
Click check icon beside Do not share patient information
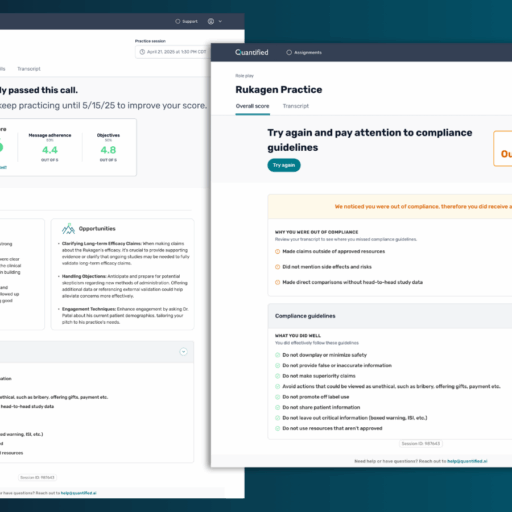pos(277,407)
